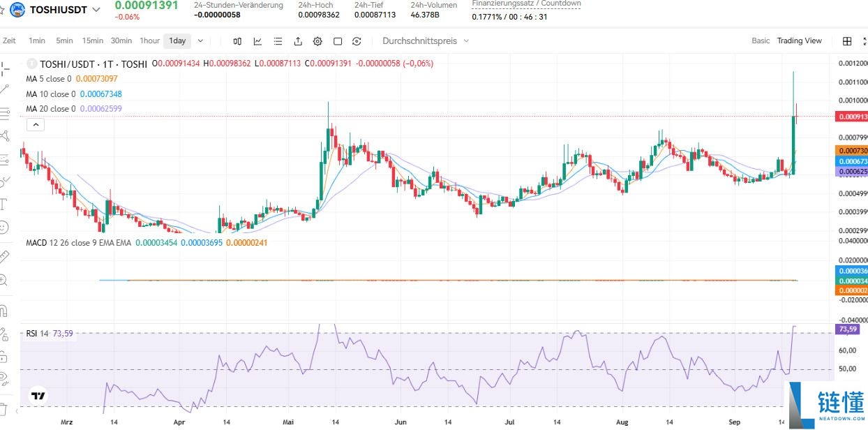Image resolution: width=868 pixels, height=430 pixels.
Task: Click the large green price 0.00091391
Action: [147, 5]
